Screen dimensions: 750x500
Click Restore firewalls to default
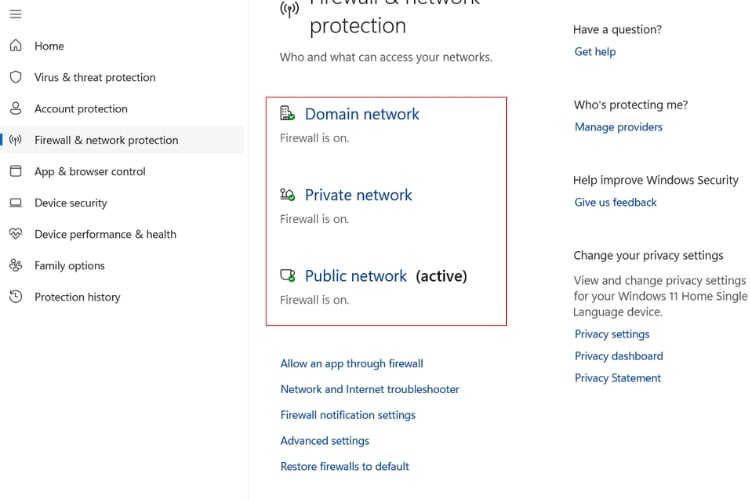tap(345, 466)
